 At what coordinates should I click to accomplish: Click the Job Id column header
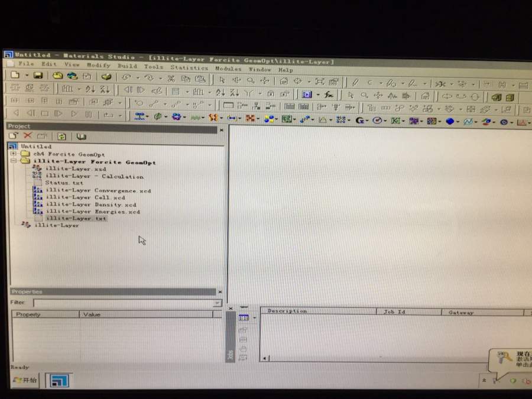(x=409, y=312)
